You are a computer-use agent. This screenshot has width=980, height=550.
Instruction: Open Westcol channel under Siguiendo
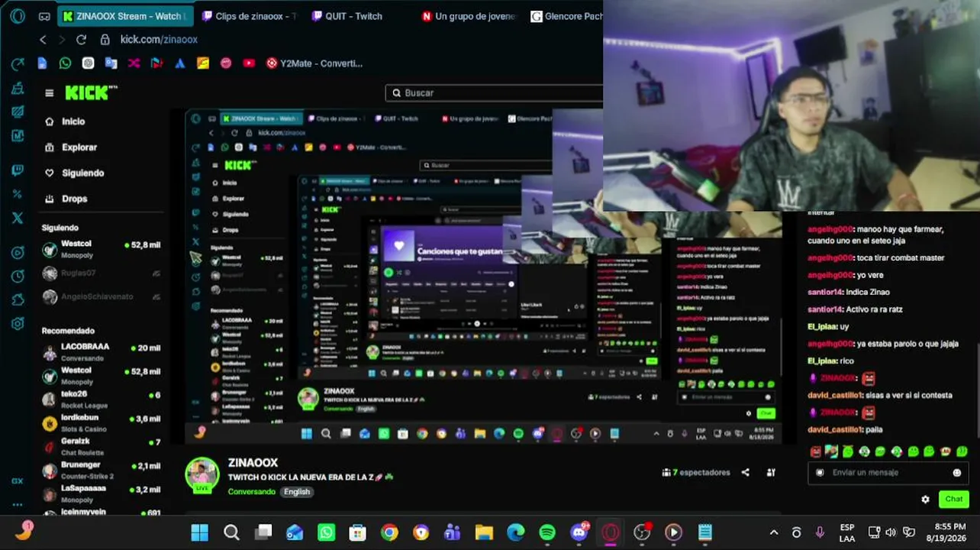[102, 249]
